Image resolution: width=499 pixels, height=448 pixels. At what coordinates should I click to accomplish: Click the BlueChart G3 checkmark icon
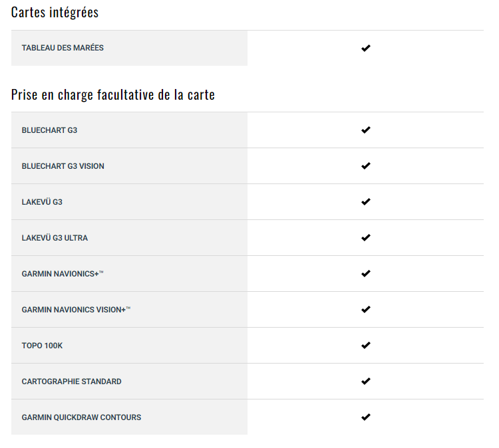click(366, 130)
